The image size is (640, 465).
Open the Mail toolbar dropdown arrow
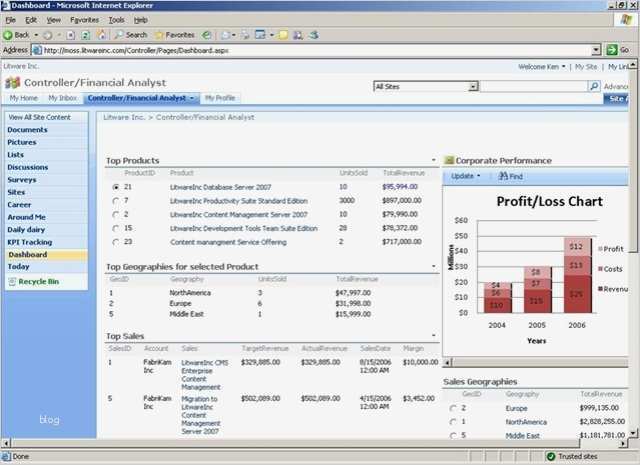(x=233, y=35)
